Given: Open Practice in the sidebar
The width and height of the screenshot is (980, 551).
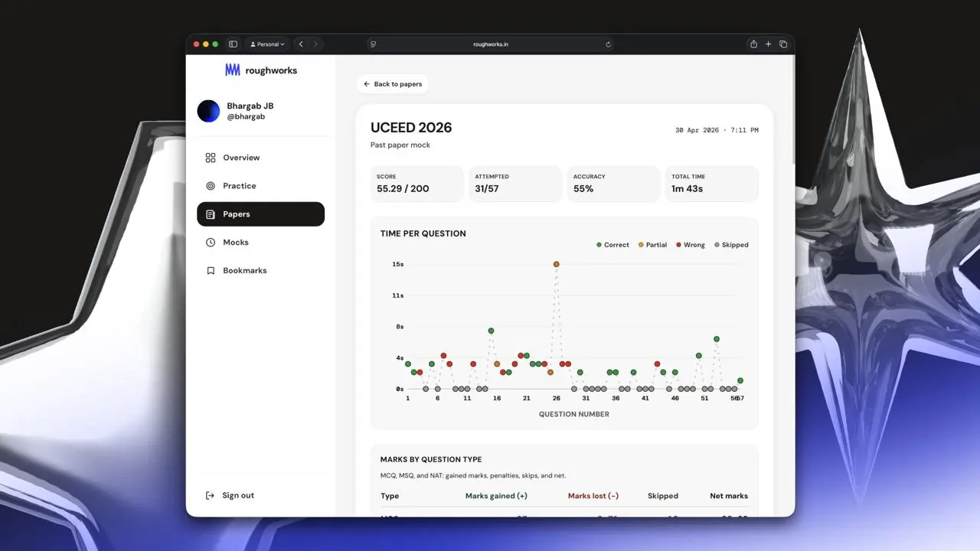Looking at the screenshot, I should (x=260, y=186).
